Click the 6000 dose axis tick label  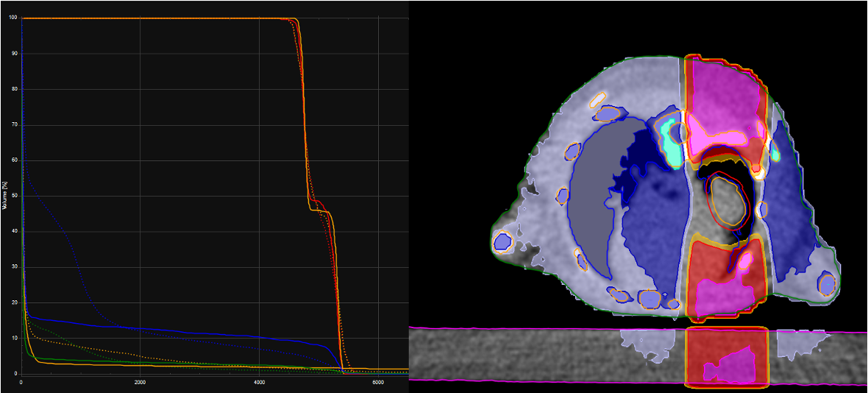tap(377, 383)
